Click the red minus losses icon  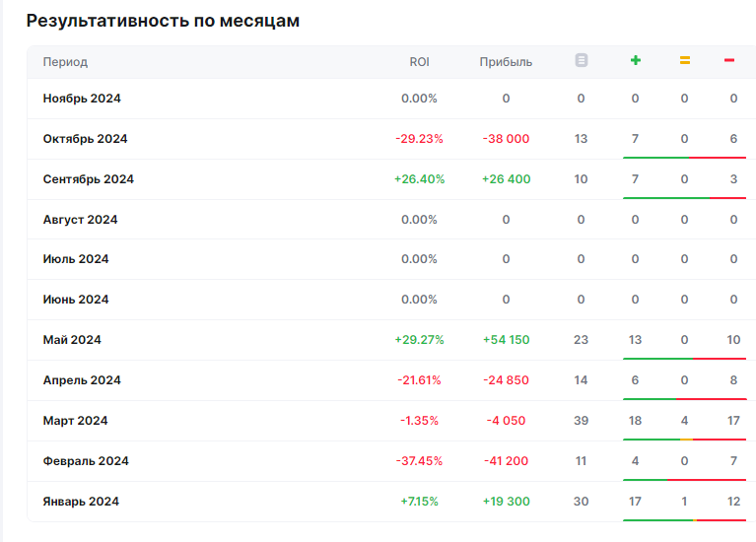click(729, 61)
